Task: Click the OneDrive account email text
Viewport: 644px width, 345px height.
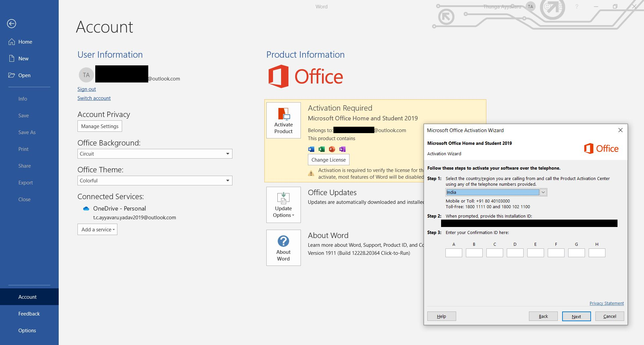Action: tap(135, 218)
